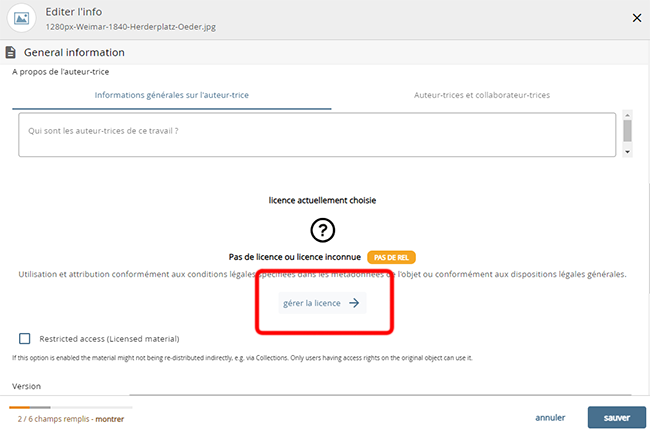Click the fields-filled progress bar
The image size is (650, 434).
pyautogui.click(x=70, y=407)
